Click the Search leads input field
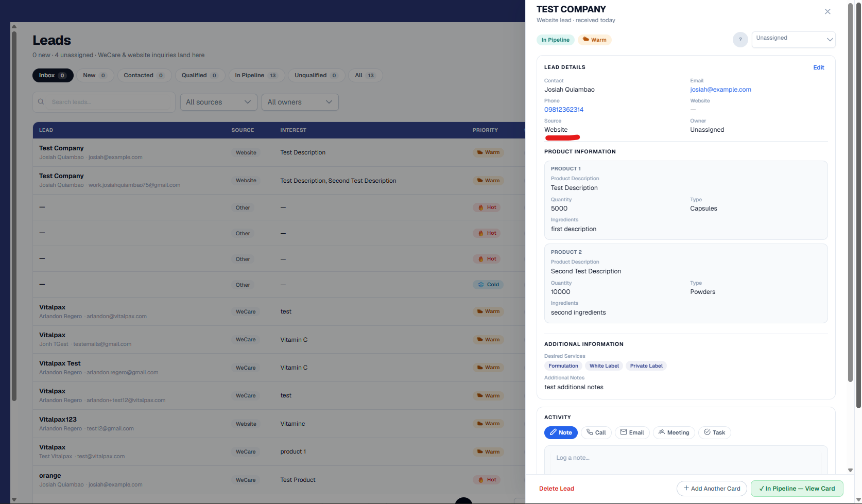This screenshot has width=862, height=504. tap(104, 102)
